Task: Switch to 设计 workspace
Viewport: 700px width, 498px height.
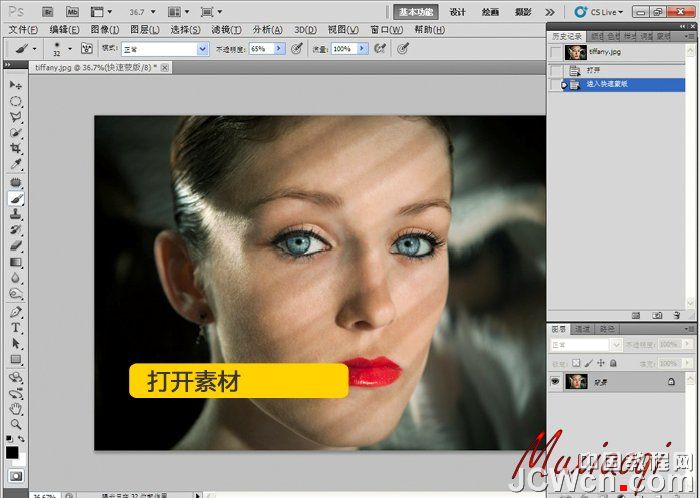Action: click(x=457, y=12)
